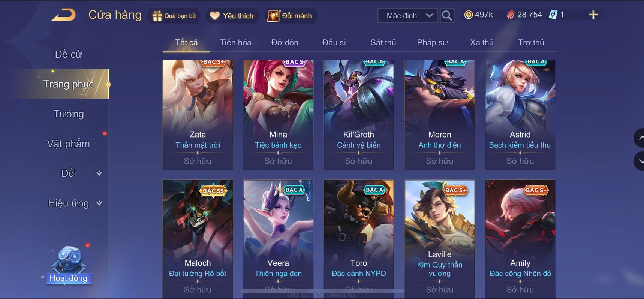Click the scroll-down arrow on right edge
The height and width of the screenshot is (299, 644).
click(x=639, y=161)
